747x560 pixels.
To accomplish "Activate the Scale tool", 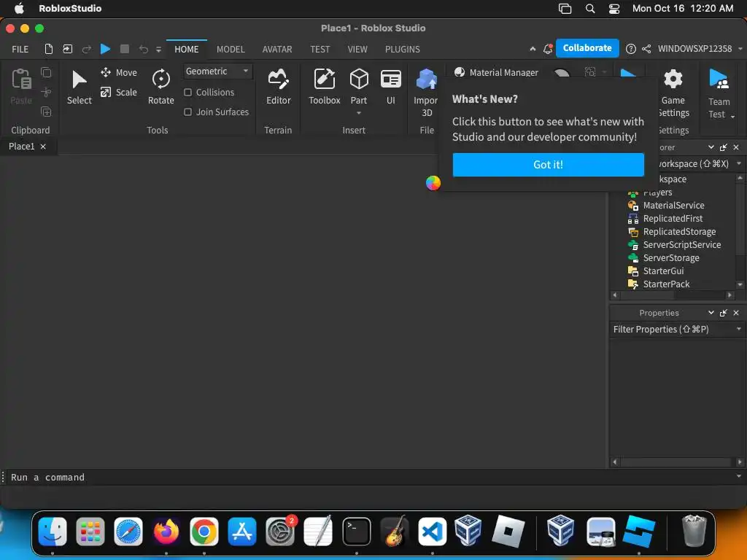I will pyautogui.click(x=119, y=93).
